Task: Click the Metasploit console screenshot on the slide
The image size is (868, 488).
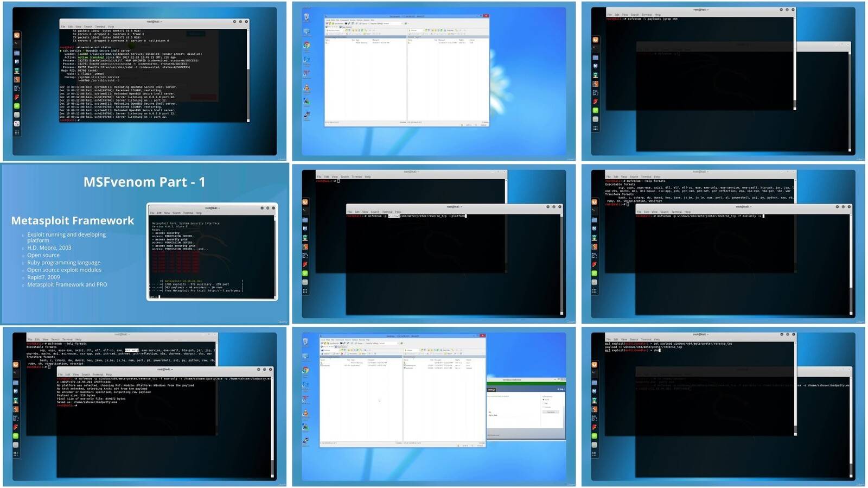Action: pos(212,252)
